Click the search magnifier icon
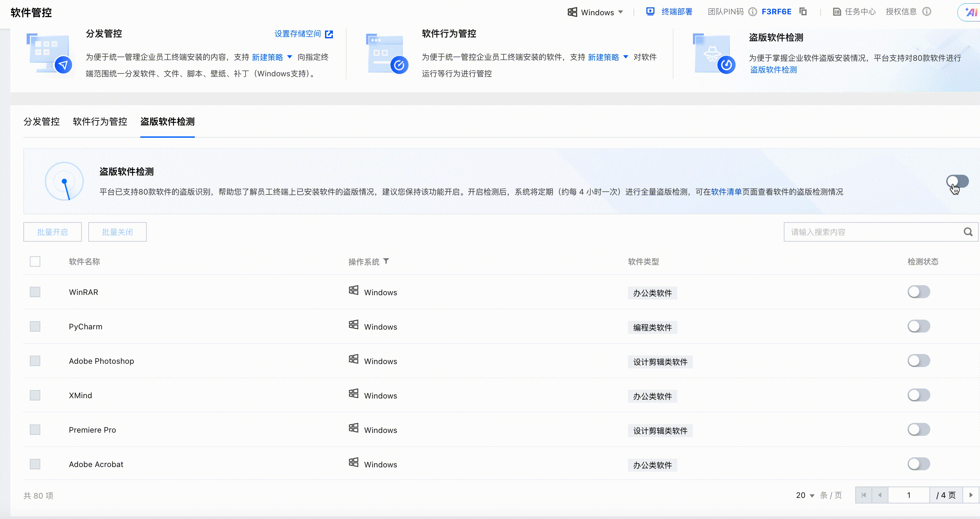 968,232
